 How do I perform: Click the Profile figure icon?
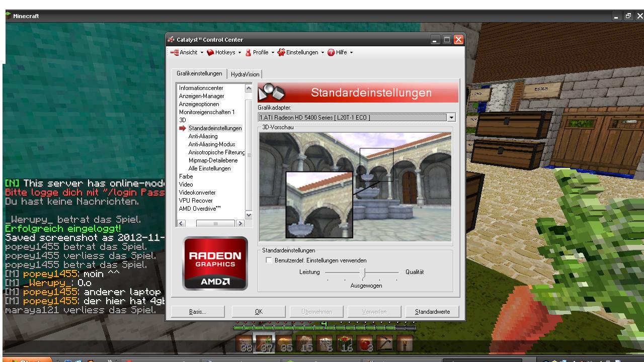pos(248,52)
